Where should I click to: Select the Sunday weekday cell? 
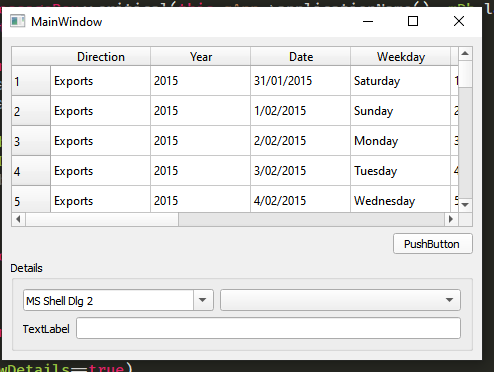click(x=400, y=111)
